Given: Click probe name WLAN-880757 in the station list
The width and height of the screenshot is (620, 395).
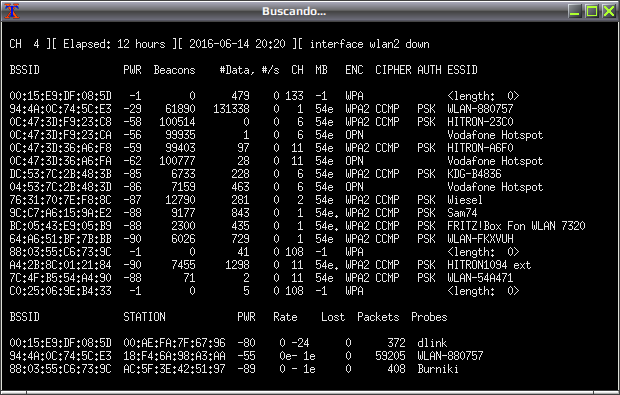Looking at the screenshot, I should coord(450,356).
